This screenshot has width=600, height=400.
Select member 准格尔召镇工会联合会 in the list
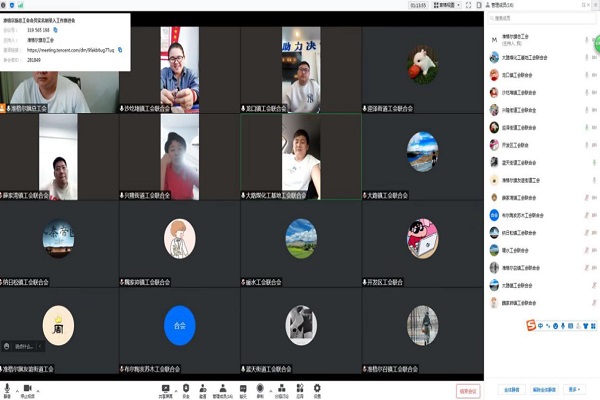click(x=542, y=268)
